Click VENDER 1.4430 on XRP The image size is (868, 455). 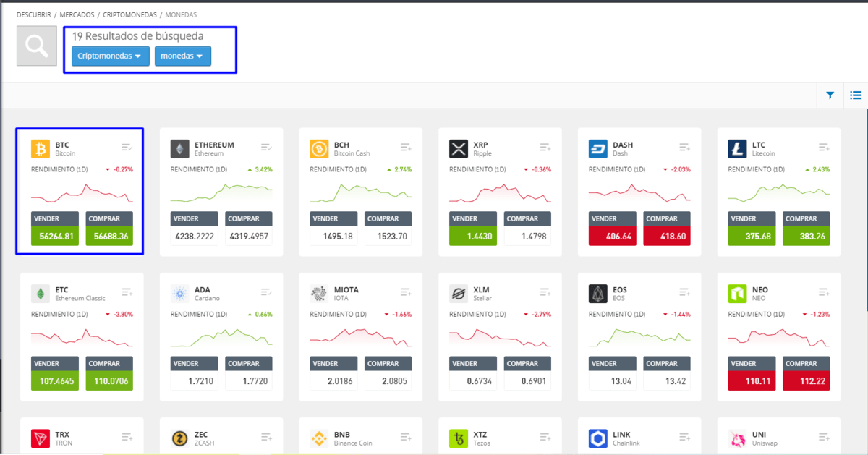point(474,229)
